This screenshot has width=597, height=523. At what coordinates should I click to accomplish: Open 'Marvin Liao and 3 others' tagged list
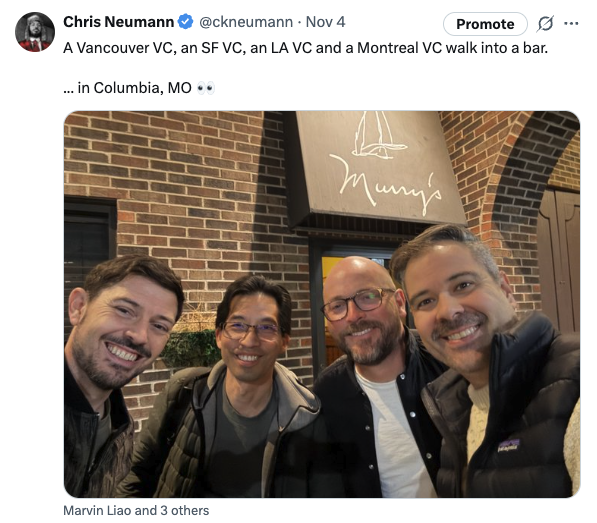coord(136,510)
